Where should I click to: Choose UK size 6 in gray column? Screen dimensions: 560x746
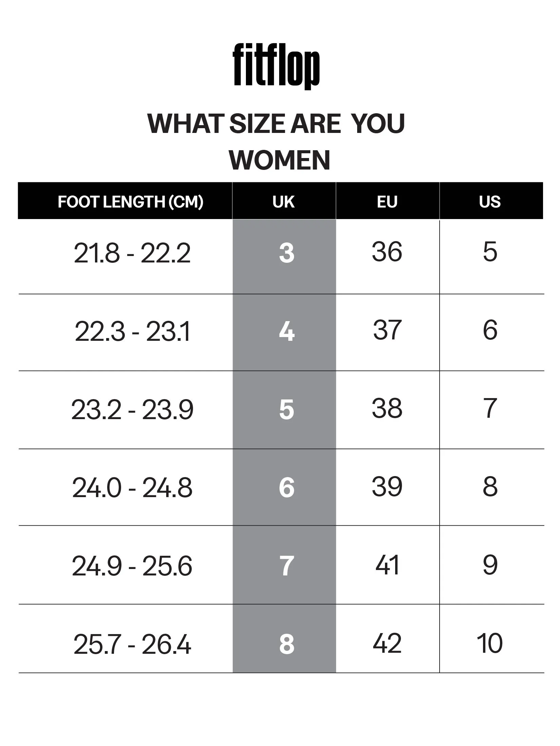[287, 488]
